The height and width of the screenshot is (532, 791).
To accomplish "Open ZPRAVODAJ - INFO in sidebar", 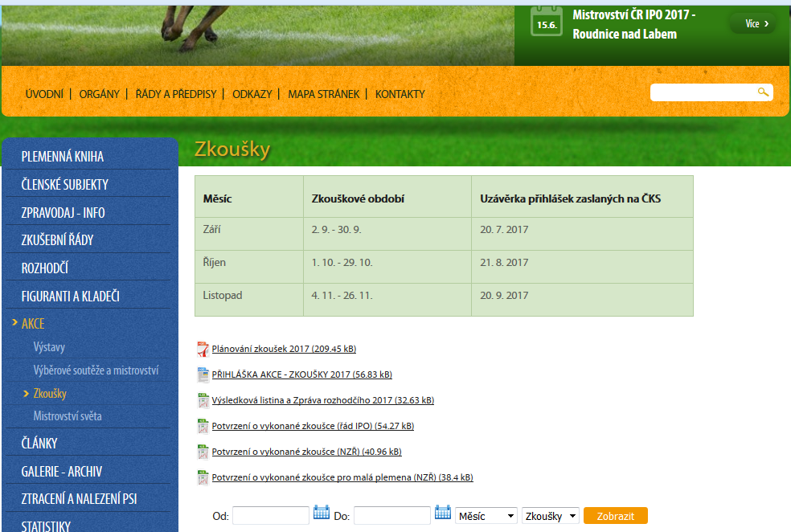I will [63, 213].
